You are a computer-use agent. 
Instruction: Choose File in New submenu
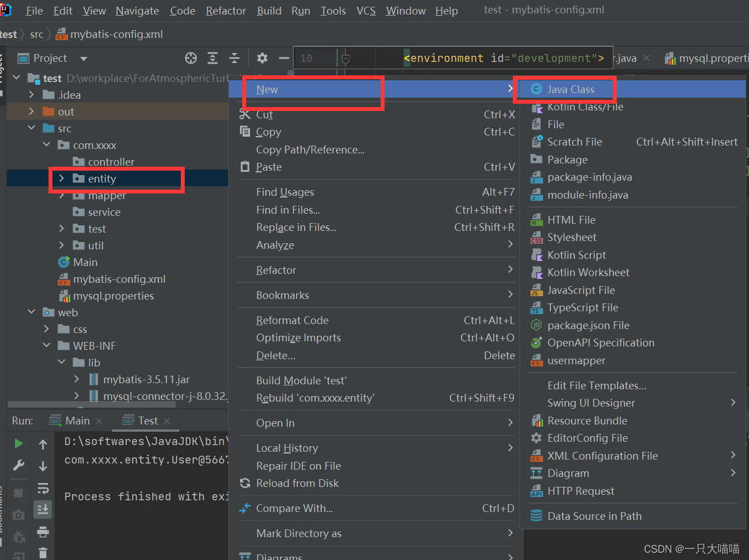[x=633, y=124]
